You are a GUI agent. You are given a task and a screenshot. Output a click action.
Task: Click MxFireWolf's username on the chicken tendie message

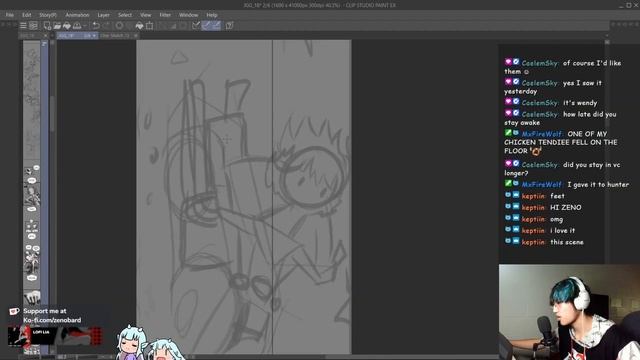tap(542, 134)
